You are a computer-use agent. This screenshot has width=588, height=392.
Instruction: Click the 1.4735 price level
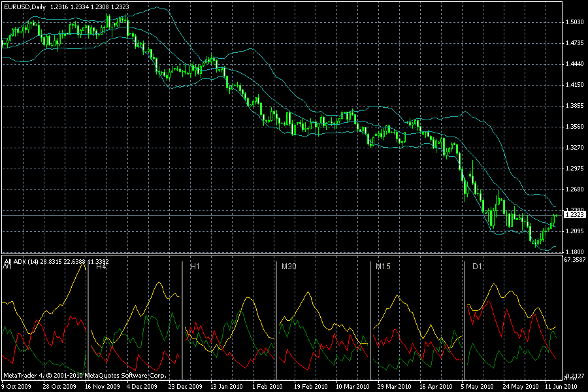(574, 44)
